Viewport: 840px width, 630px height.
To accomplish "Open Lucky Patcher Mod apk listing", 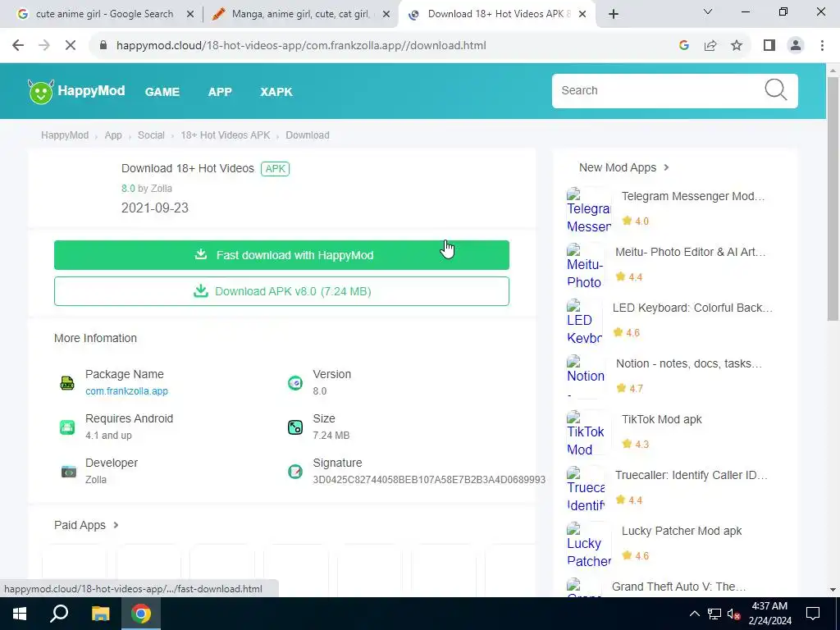I will click(x=682, y=531).
